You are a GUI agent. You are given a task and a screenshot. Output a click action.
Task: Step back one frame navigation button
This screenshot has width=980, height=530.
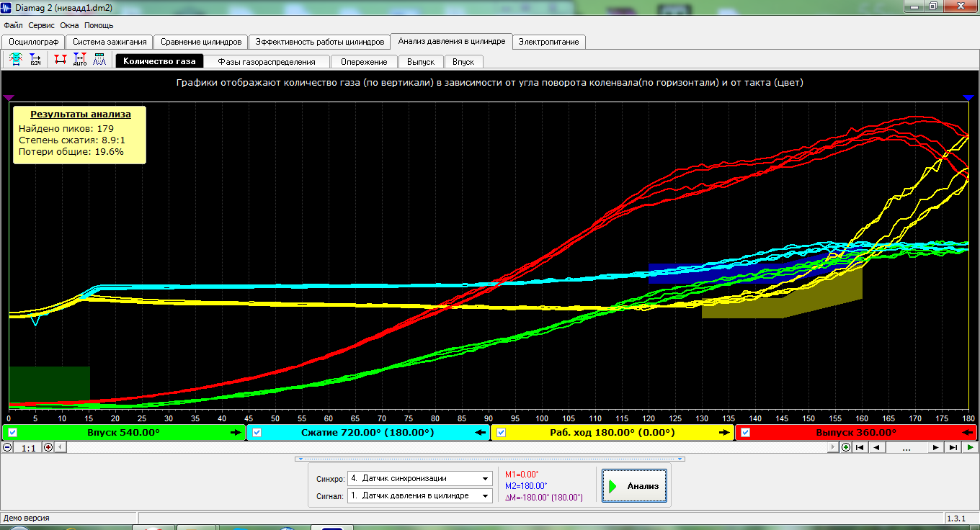tap(876, 447)
